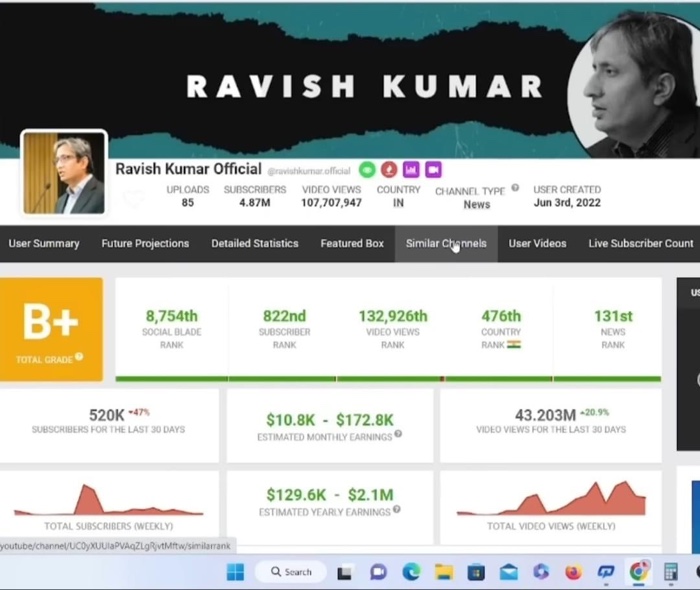Launch Firefox from the taskbar
The width and height of the screenshot is (700, 590).
click(x=573, y=572)
